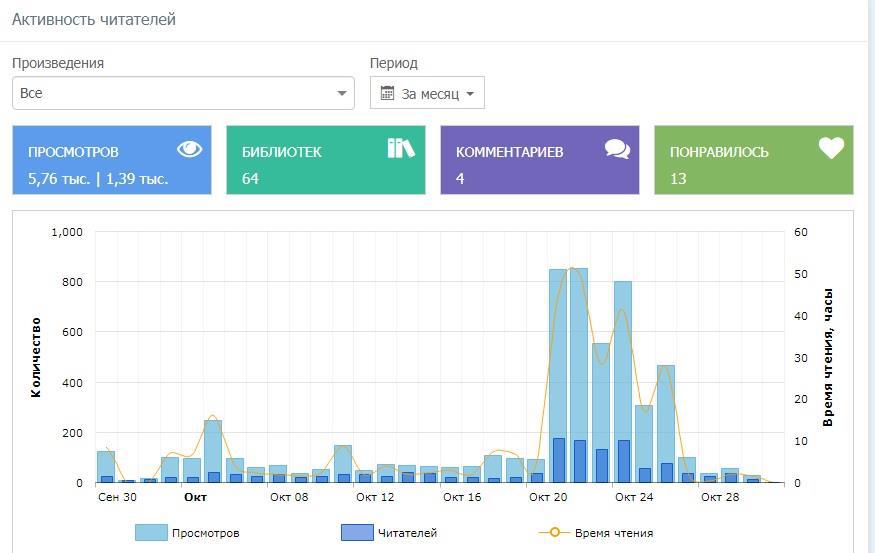875x553 pixels.
Task: Click the eye icon on Просмотров card
Action: coord(189,149)
